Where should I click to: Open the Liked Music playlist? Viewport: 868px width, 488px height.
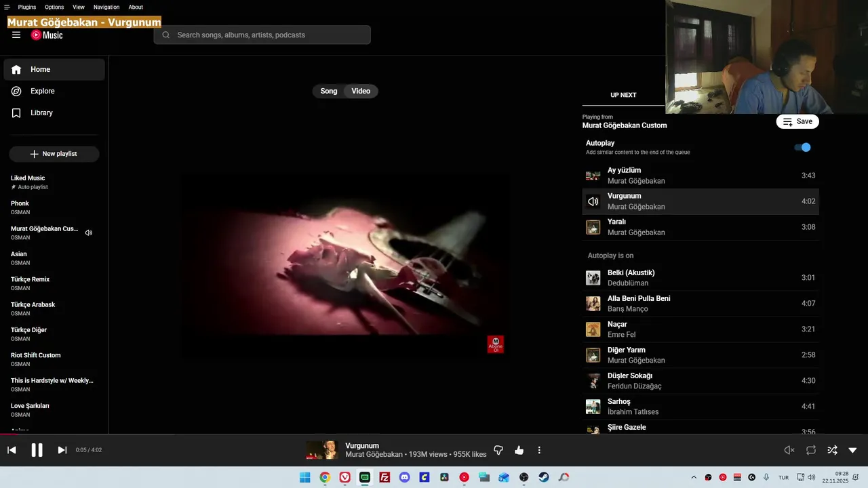tap(54, 182)
